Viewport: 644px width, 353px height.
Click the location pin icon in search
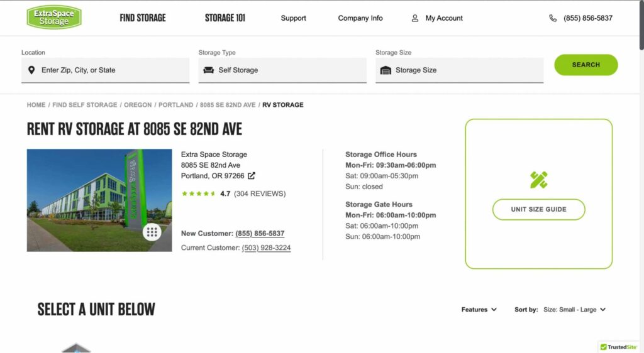point(31,70)
